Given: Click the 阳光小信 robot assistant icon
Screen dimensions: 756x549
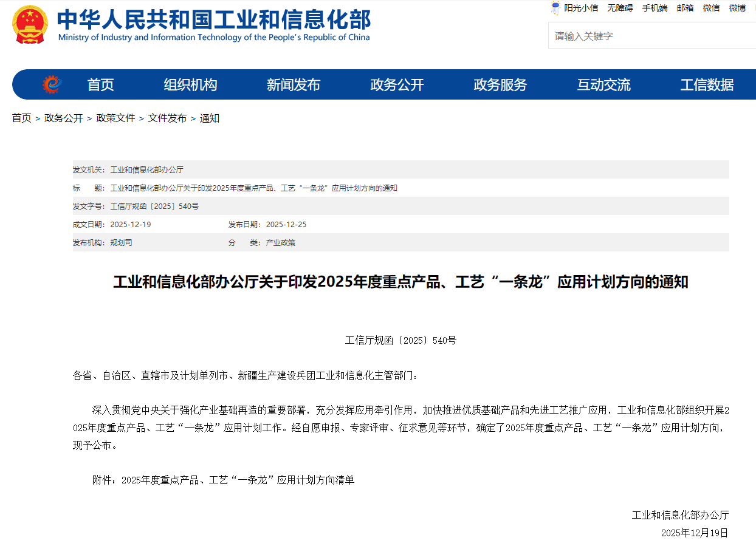Looking at the screenshot, I should 555,8.
